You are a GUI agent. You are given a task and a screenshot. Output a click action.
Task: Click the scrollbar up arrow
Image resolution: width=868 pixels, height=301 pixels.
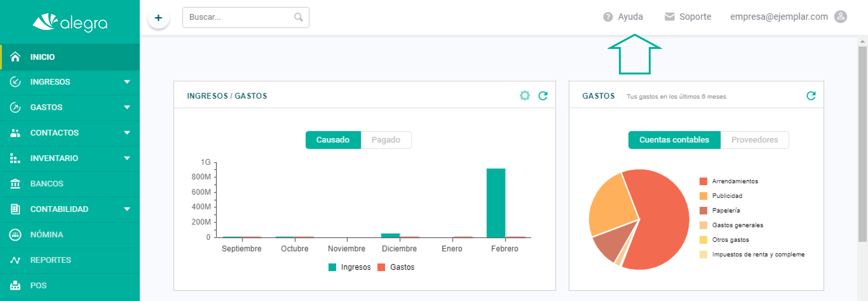(862, 42)
